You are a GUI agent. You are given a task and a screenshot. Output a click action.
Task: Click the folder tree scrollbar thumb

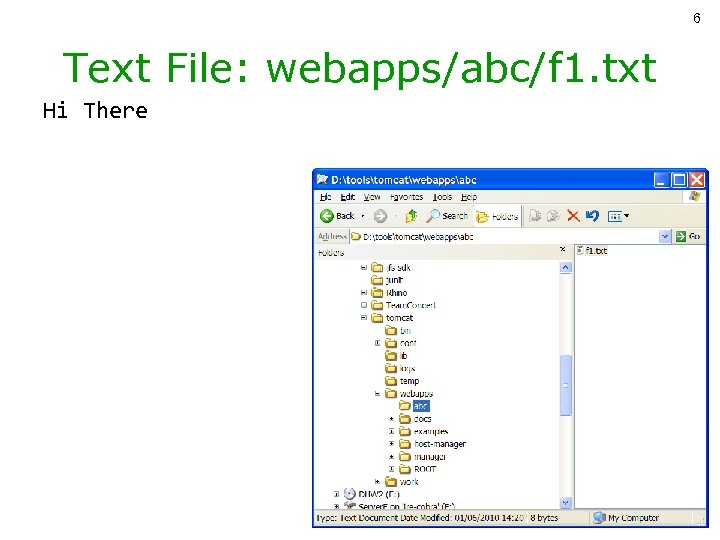click(566, 385)
